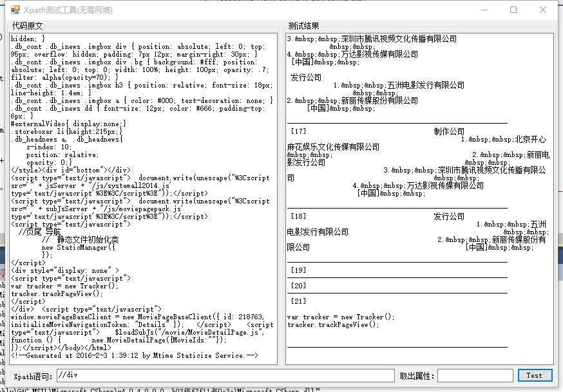The height and width of the screenshot is (392, 563).
Task: Click the [17] result index
Action: 298,131
